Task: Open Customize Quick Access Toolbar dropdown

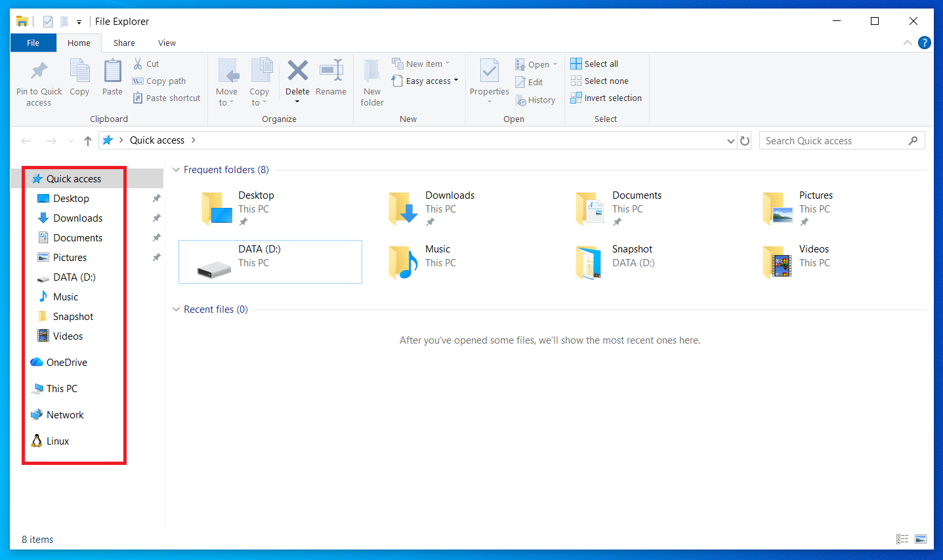Action: pyautogui.click(x=79, y=22)
